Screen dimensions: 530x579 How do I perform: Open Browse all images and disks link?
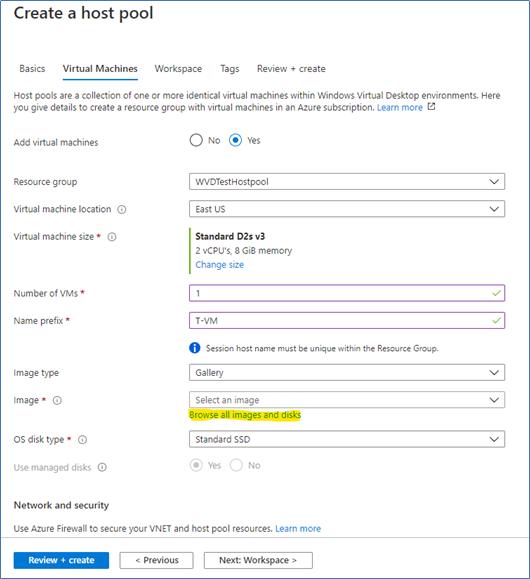pyautogui.click(x=245, y=415)
